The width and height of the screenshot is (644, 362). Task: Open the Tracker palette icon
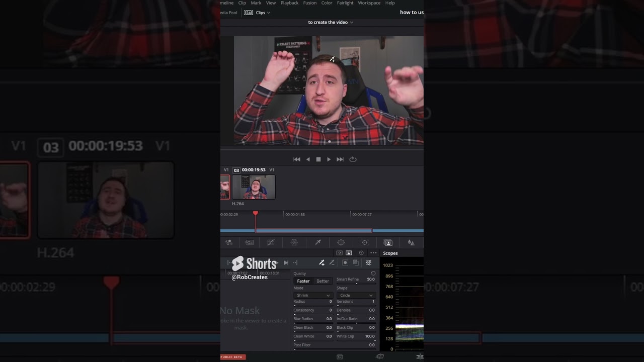365,242
